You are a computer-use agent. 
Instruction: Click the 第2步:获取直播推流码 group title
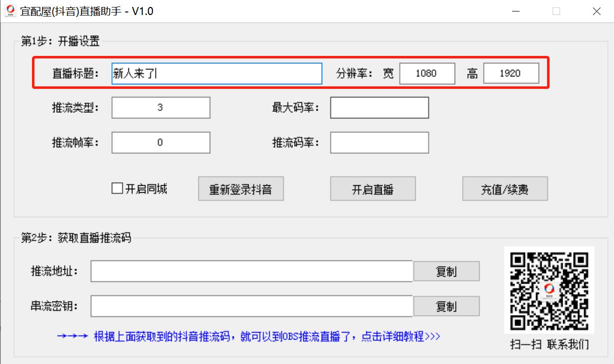tap(75, 238)
